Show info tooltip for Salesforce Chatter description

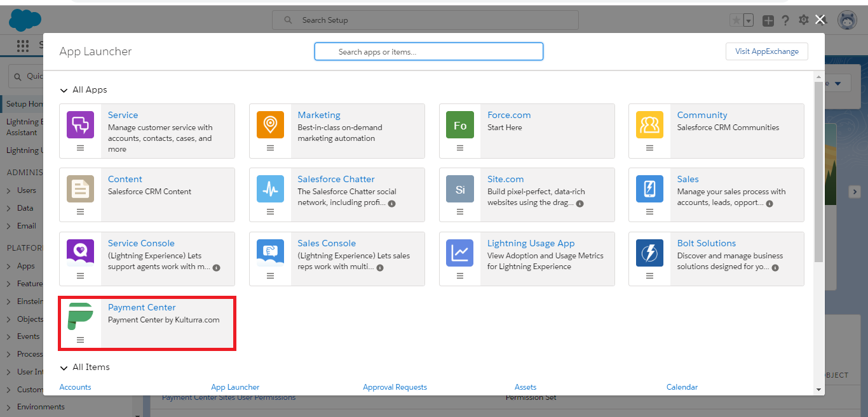pos(391,204)
